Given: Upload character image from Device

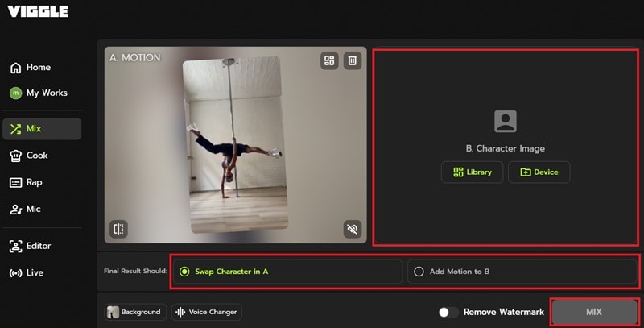Looking at the screenshot, I should click(539, 172).
